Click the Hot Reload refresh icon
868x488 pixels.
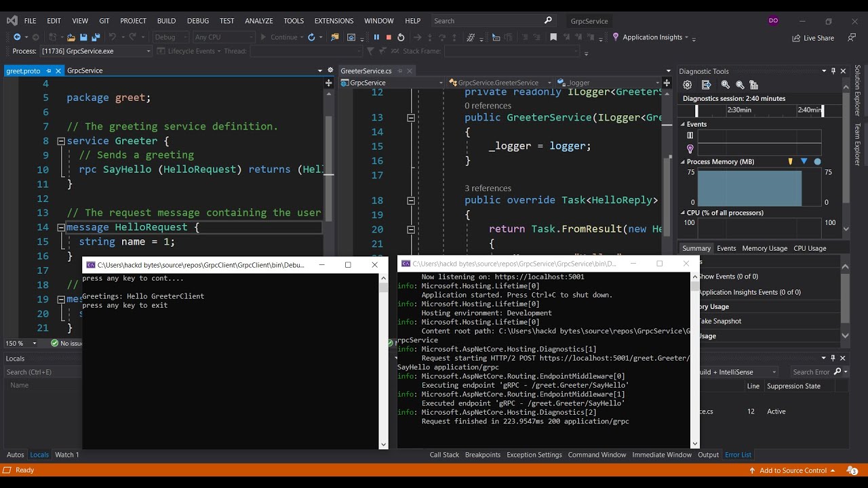312,37
